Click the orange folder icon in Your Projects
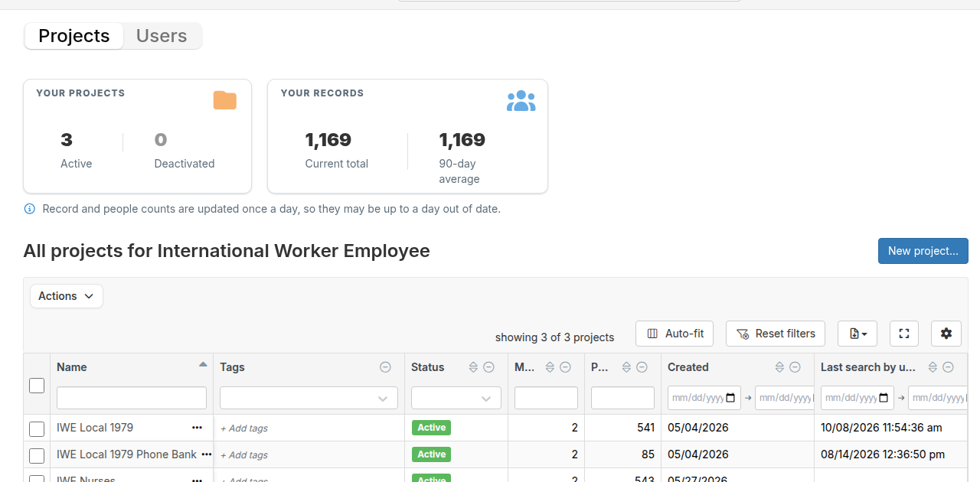The image size is (980, 482). click(224, 100)
